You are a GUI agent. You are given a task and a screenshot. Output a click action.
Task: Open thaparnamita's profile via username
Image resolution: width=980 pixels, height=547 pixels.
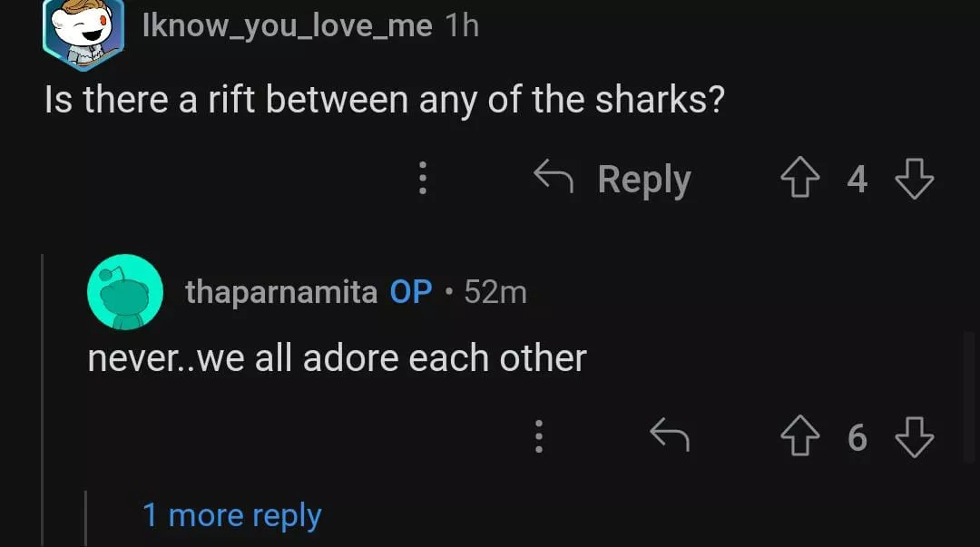tap(280, 292)
